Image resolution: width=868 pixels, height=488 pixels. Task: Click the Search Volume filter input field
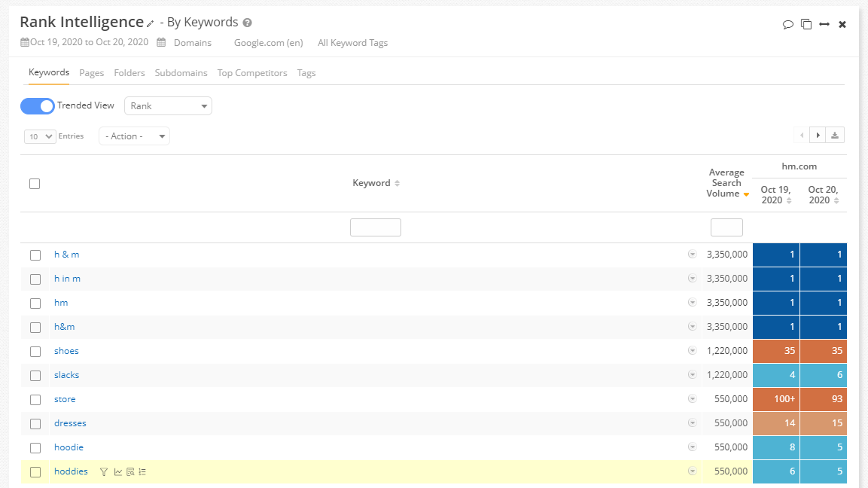point(726,227)
